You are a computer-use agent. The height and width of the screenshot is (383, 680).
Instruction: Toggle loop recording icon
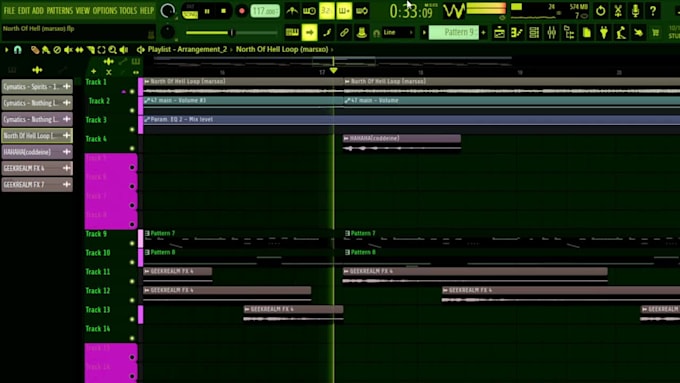tap(362, 11)
